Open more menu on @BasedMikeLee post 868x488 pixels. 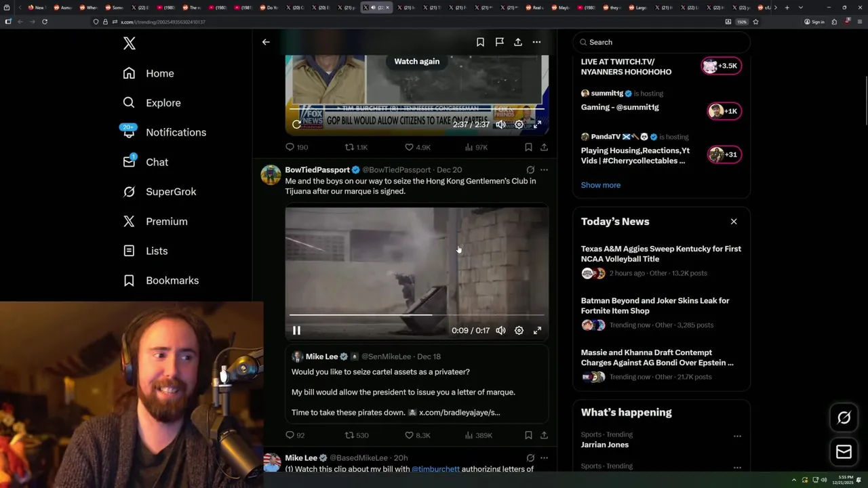pos(544,458)
